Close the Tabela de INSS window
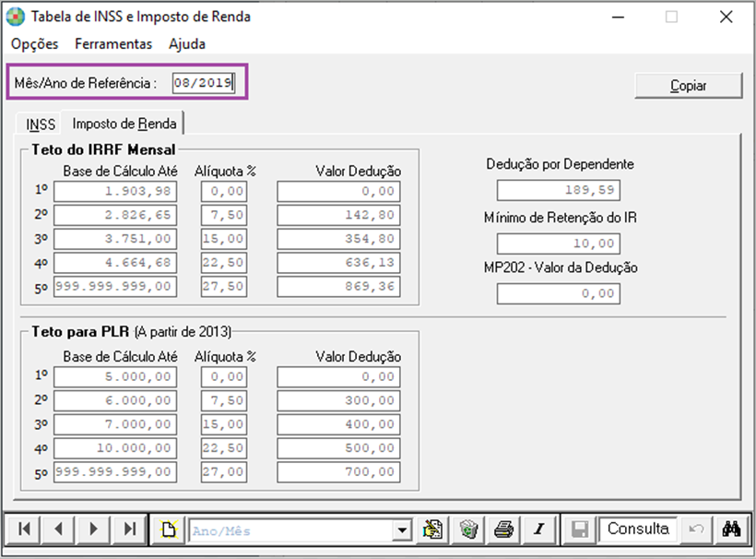756x559 pixels. [x=726, y=17]
